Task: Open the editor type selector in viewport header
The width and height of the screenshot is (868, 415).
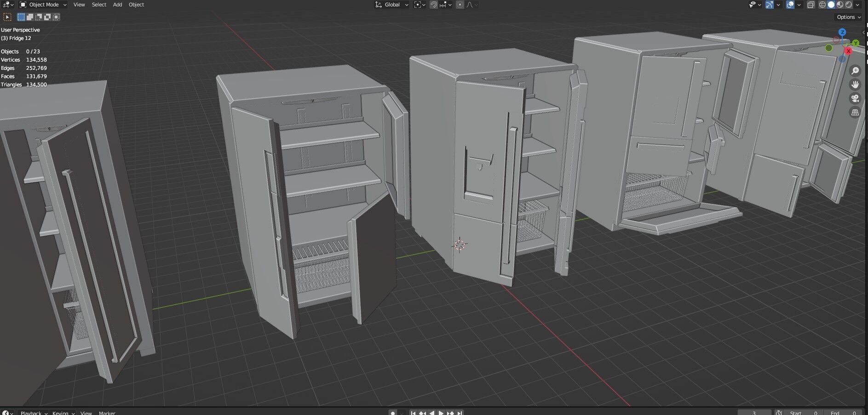Action: (8, 5)
